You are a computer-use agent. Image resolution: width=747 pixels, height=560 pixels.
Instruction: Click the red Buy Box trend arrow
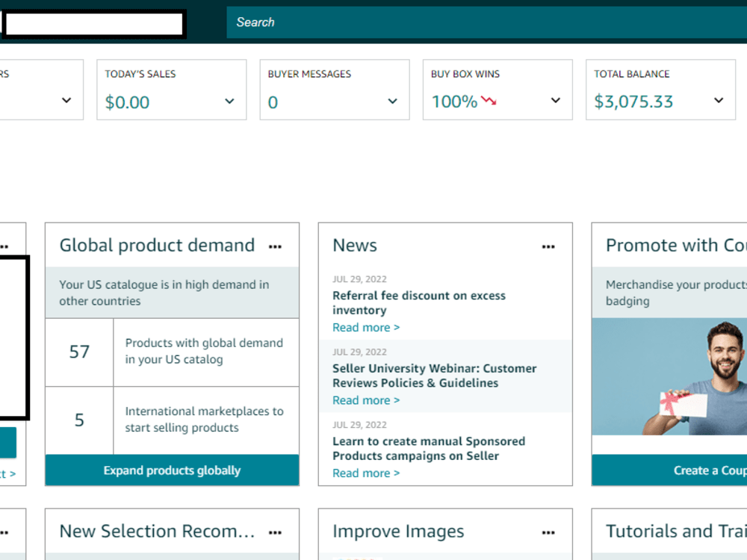489,101
